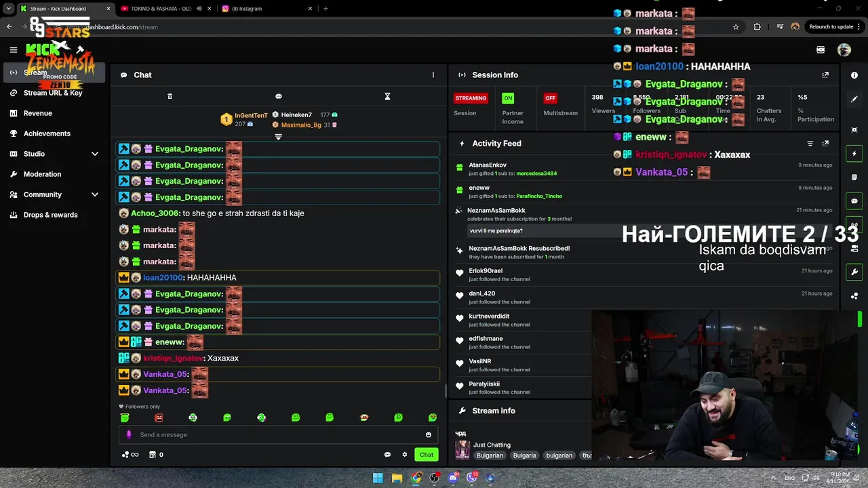Screen dimensions: 868x488
Task: Click the leaderboard rank 1 badge for InGentTenT
Action: point(226,120)
